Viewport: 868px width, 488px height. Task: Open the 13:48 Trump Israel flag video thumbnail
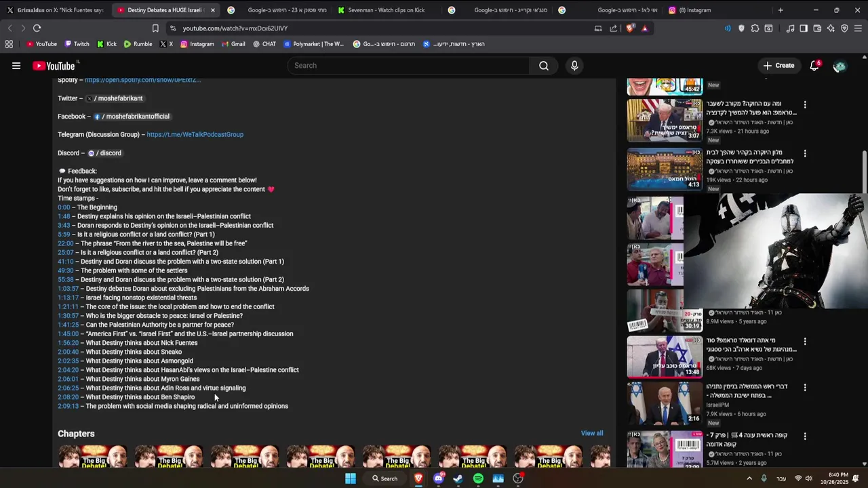pyautogui.click(x=665, y=357)
